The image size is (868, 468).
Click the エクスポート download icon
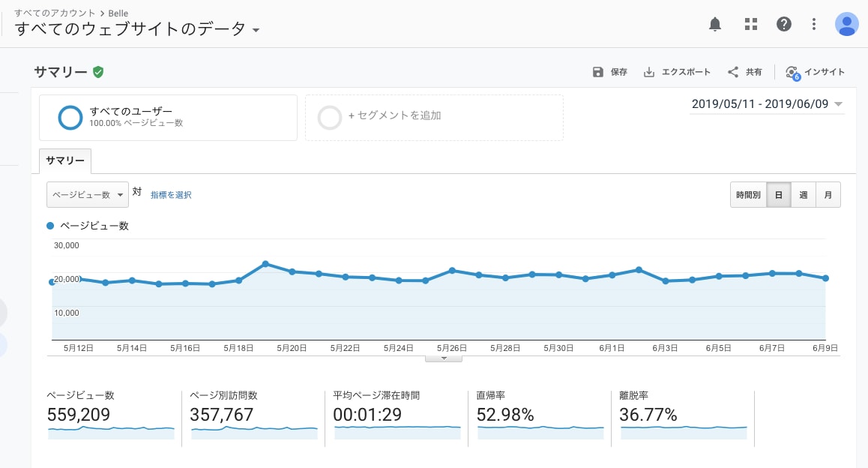649,72
